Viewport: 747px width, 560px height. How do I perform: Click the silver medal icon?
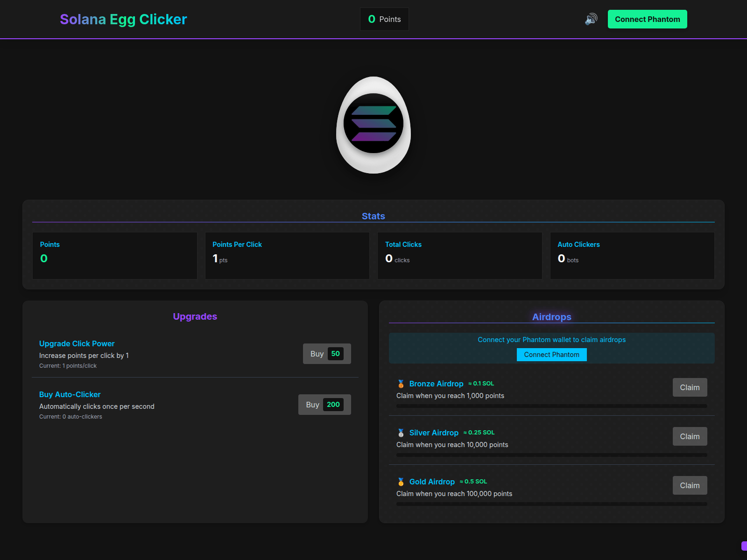coord(401,433)
